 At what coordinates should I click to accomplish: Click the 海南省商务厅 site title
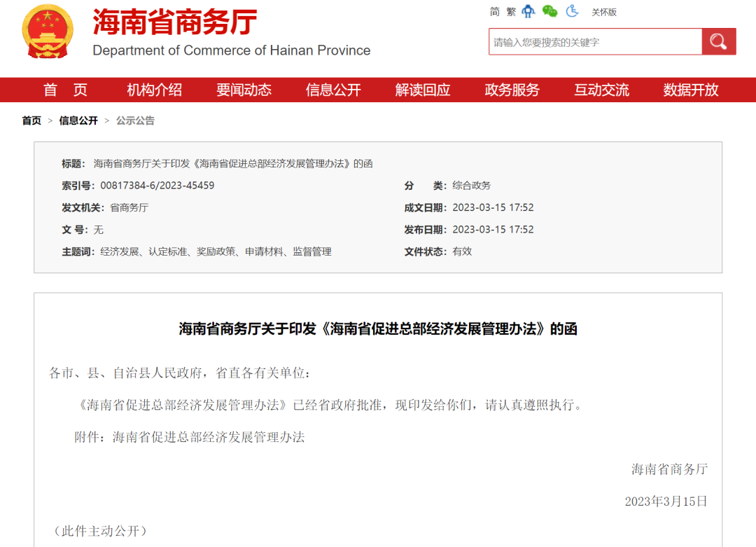(174, 22)
